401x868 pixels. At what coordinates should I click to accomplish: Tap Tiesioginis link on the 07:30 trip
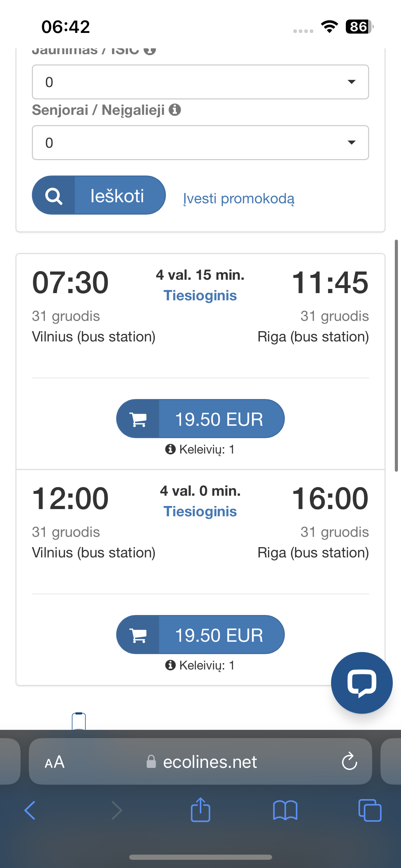[200, 296]
